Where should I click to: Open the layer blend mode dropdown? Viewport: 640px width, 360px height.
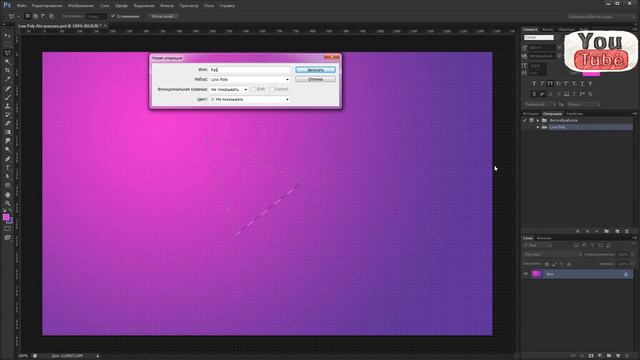point(553,255)
